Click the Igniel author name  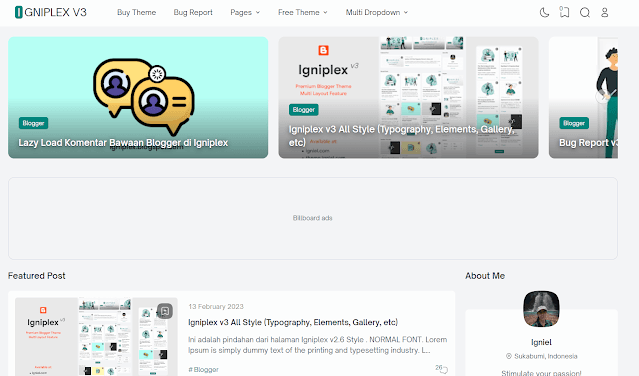(541, 342)
